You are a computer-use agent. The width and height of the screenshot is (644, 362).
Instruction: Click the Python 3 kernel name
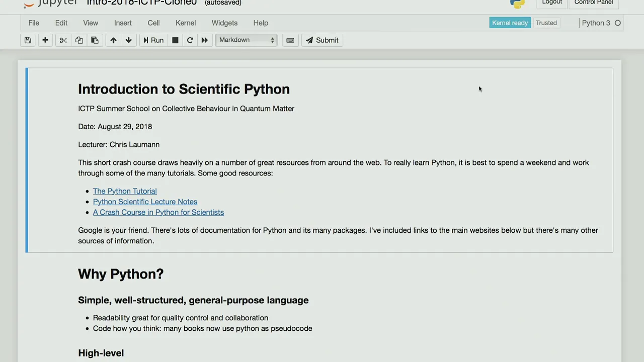596,23
